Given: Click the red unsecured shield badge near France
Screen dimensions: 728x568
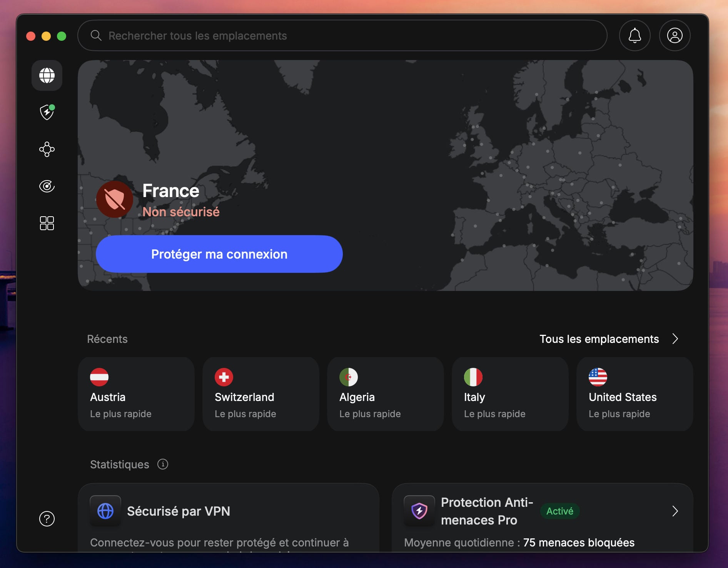Looking at the screenshot, I should click(x=114, y=199).
